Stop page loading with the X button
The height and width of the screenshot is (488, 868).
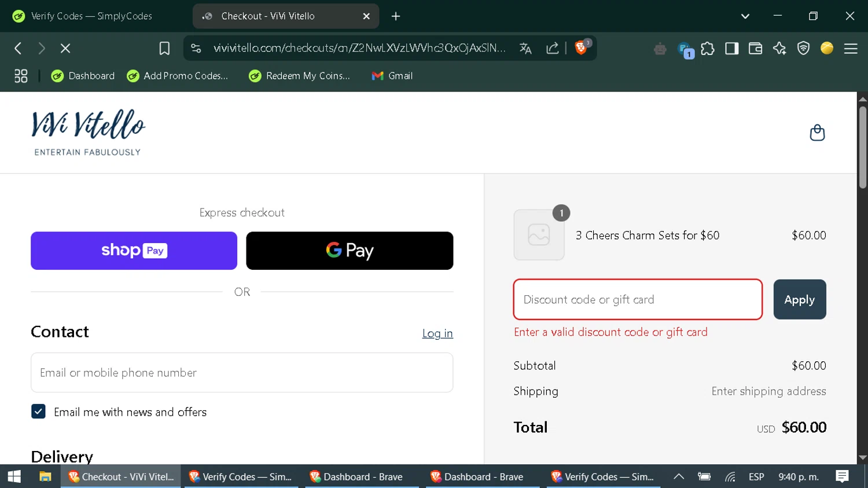[x=65, y=49]
